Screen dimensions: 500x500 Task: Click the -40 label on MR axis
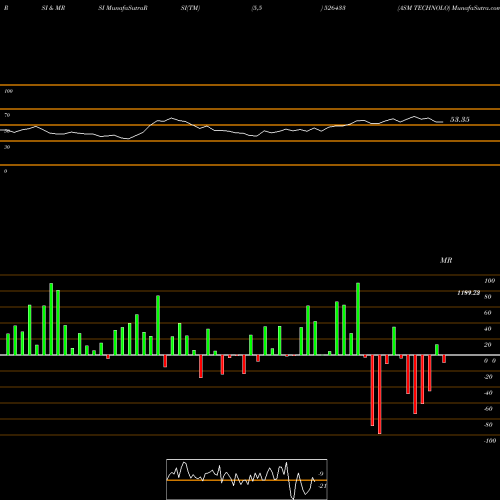[x=488, y=393]
